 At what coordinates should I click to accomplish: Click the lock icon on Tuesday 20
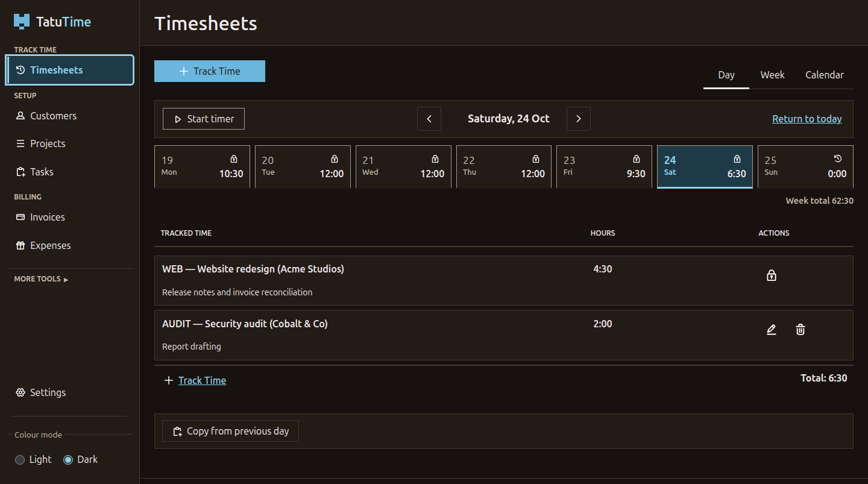coord(335,159)
